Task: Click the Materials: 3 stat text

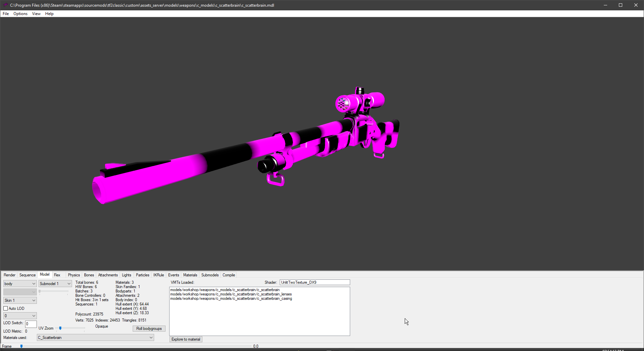Action: coord(125,282)
